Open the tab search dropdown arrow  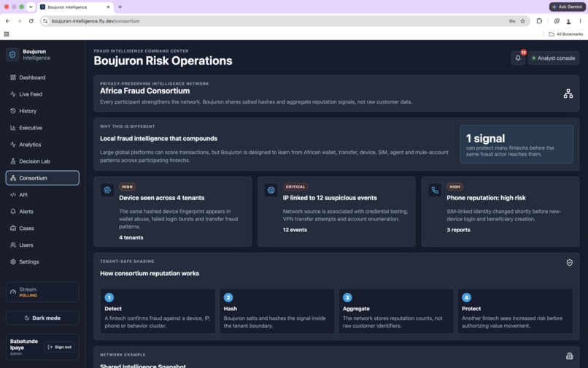click(31, 7)
